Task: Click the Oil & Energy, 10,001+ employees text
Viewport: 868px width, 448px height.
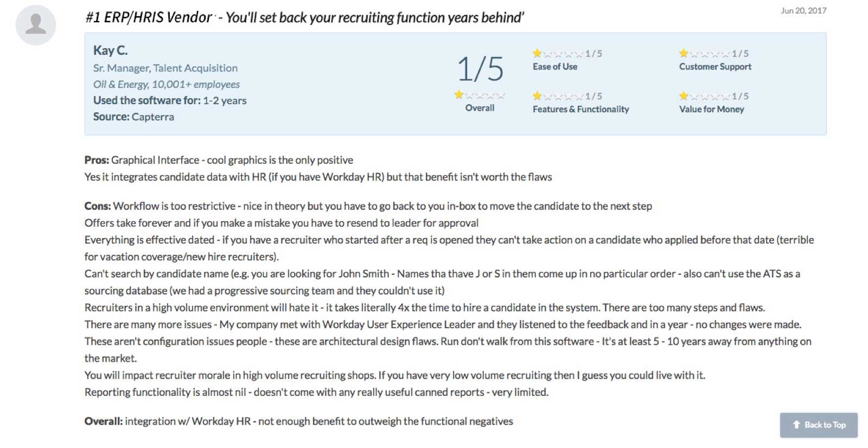Action: (167, 84)
